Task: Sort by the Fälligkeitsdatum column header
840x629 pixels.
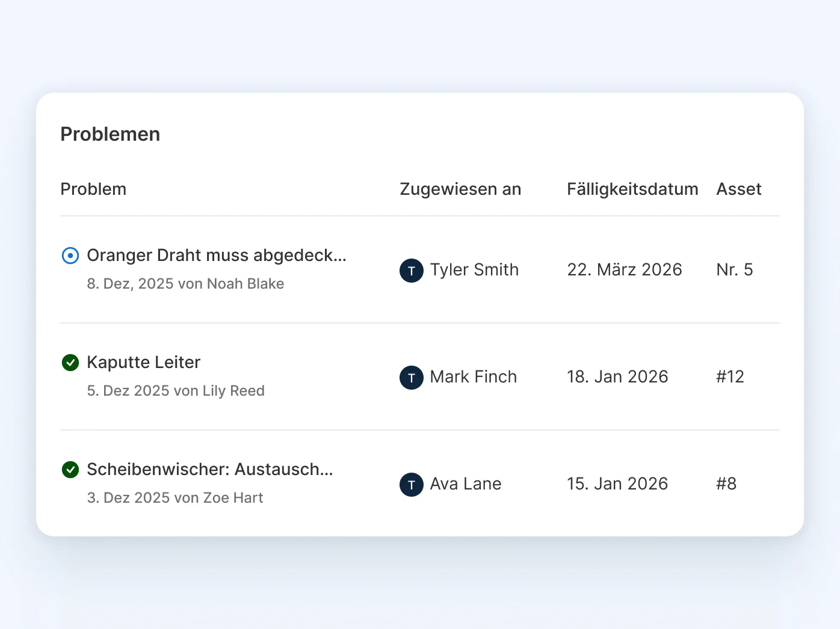Action: 632,189
